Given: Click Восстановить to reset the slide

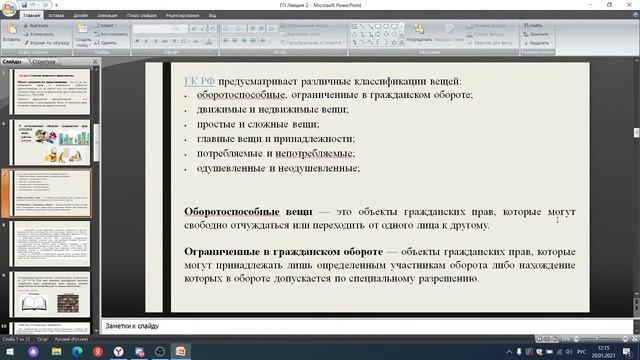Looking at the screenshot, I should pos(111,34).
